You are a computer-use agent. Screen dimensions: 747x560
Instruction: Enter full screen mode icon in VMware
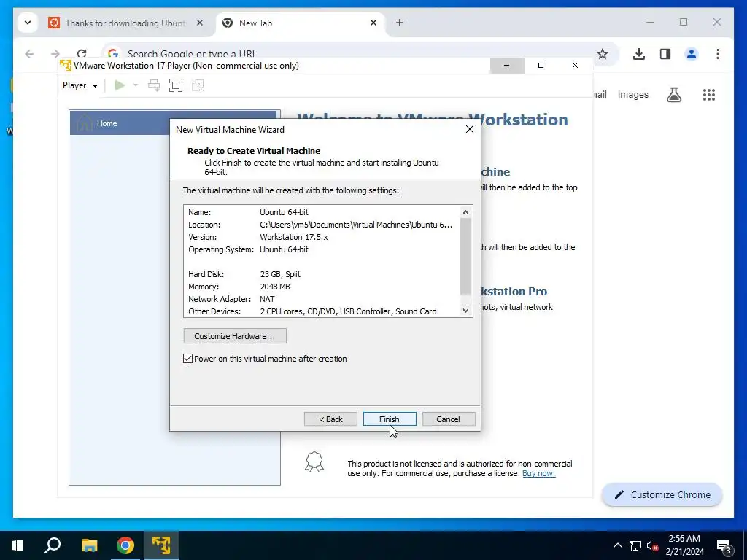(x=176, y=85)
